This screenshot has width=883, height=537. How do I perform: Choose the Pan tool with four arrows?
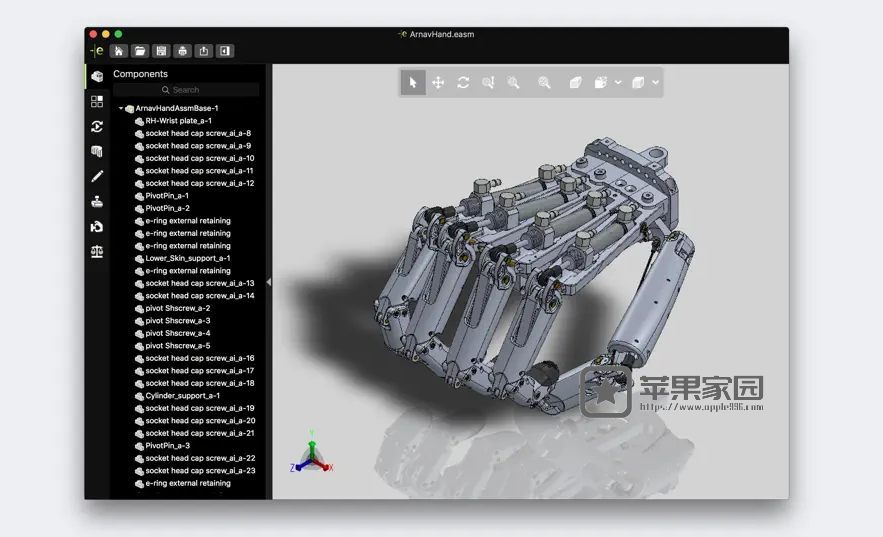[x=438, y=83]
